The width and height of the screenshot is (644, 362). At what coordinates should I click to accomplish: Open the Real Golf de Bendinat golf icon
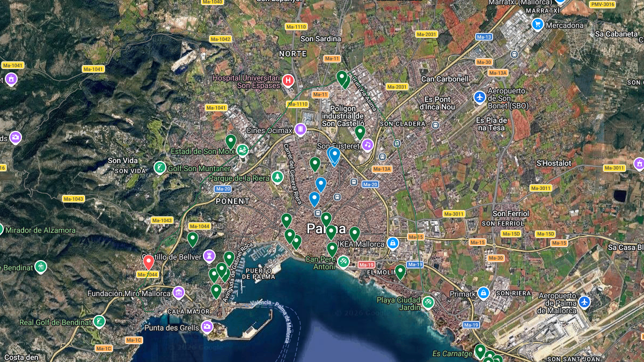[99, 322]
